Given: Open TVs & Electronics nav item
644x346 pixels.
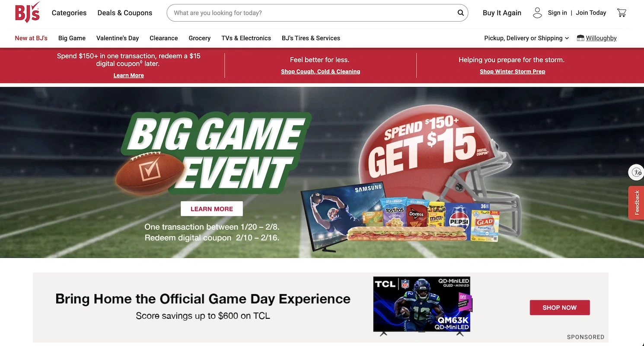Looking at the screenshot, I should [246, 38].
